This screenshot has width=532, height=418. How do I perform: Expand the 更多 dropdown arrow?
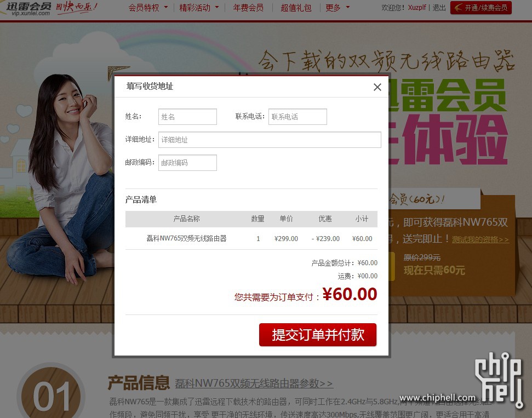pos(348,7)
